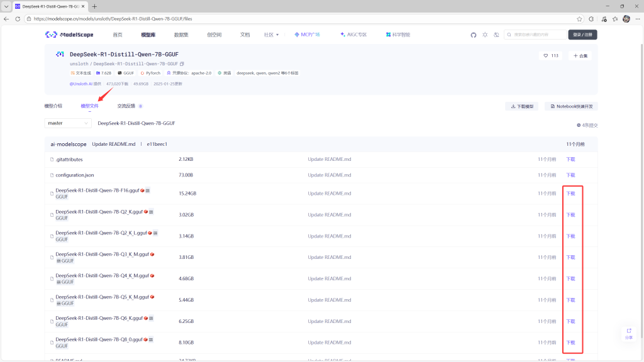Switch to the 交流反馈 tab

click(126, 106)
